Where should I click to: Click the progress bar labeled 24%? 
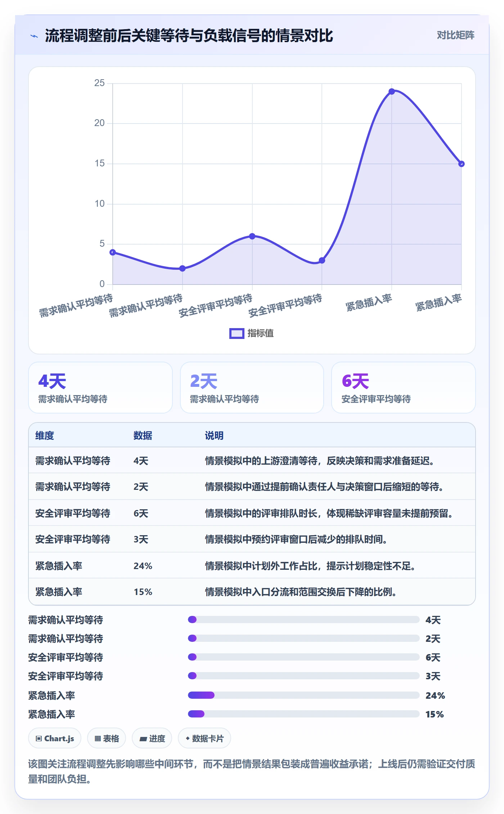click(304, 695)
